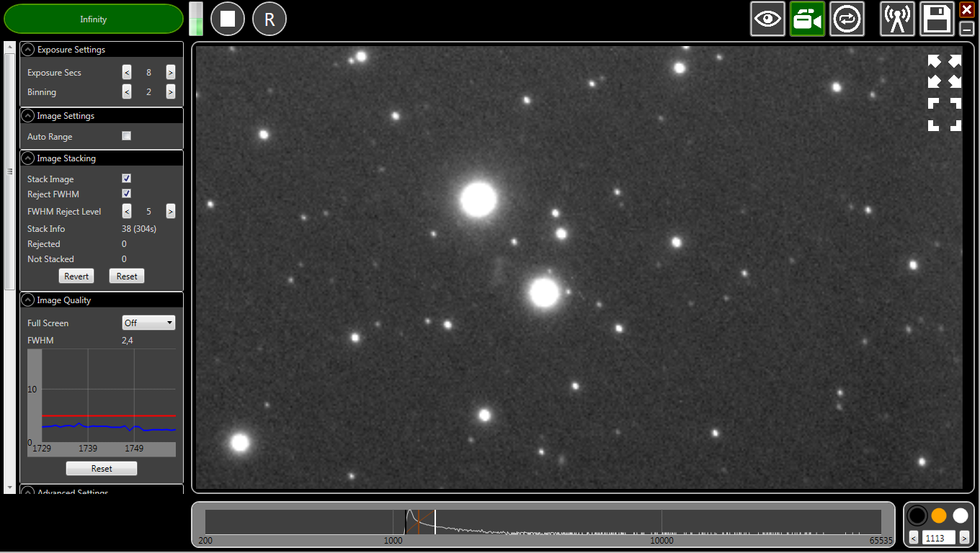Increase Binning with right arrow
This screenshot has width=980, height=553.
click(171, 91)
